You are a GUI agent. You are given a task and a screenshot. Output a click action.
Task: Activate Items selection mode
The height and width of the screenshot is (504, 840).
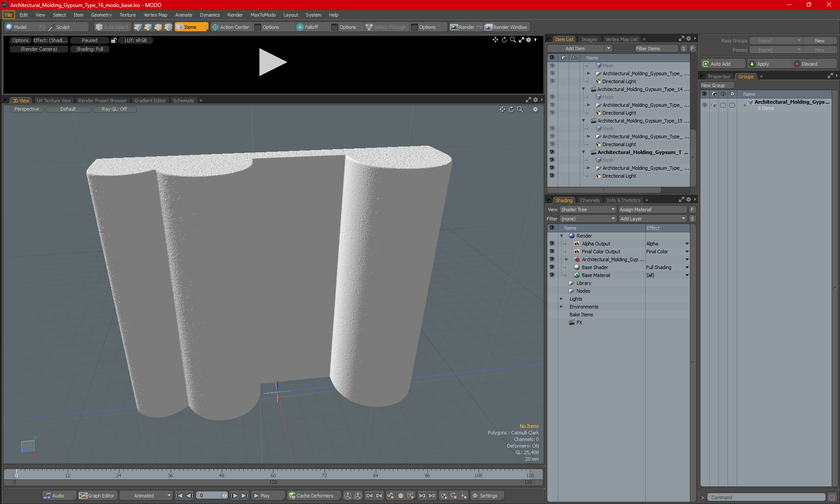[191, 27]
